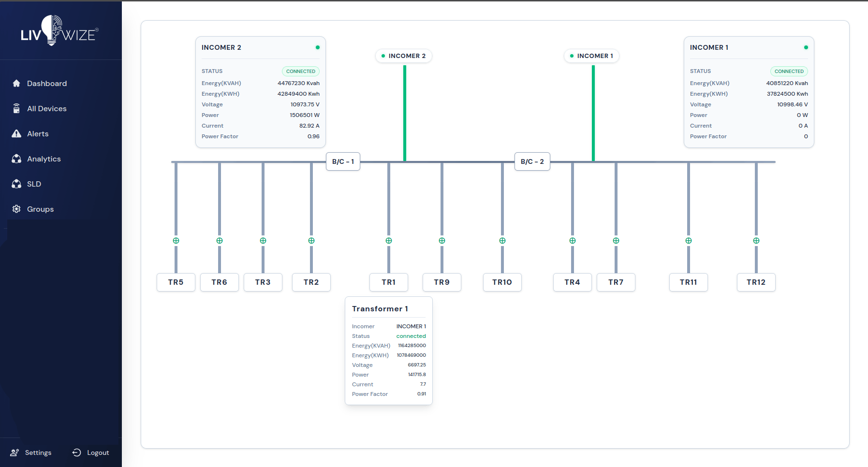
Task: Click the plus node above TR9
Action: pos(442,240)
